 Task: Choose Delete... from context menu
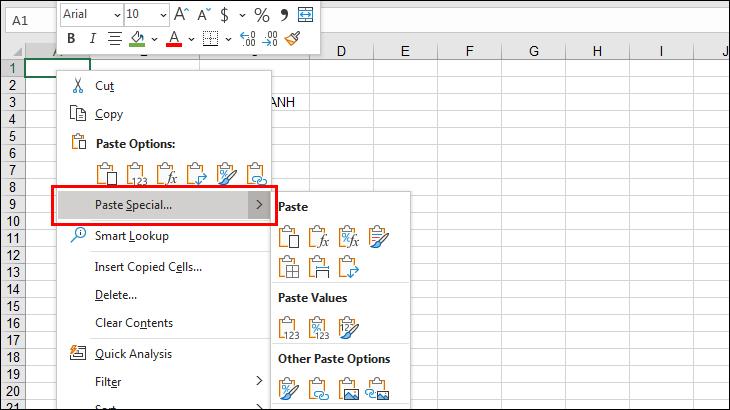point(163,295)
